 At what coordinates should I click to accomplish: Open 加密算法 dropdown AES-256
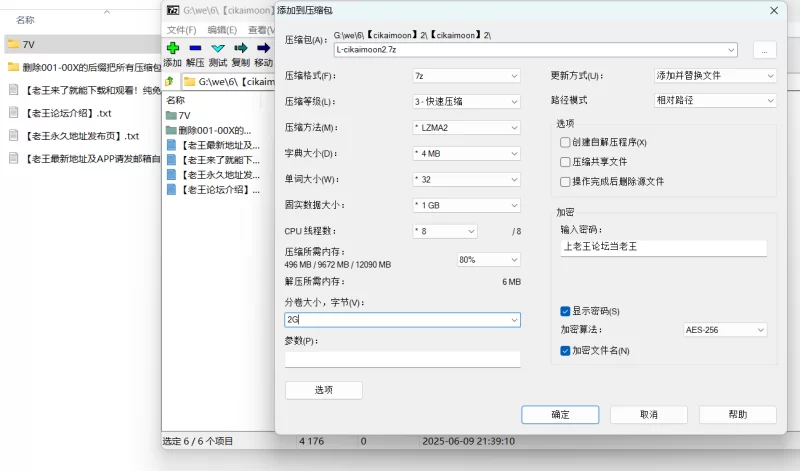[725, 330]
